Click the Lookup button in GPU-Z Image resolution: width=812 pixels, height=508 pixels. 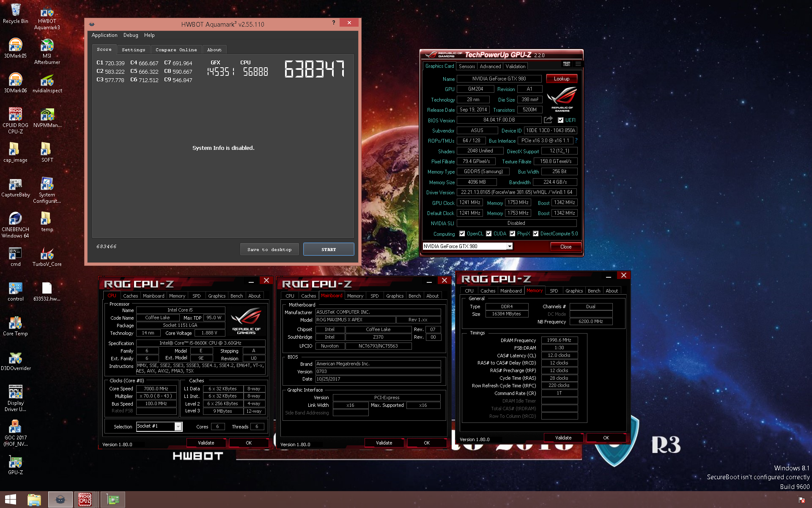point(562,79)
